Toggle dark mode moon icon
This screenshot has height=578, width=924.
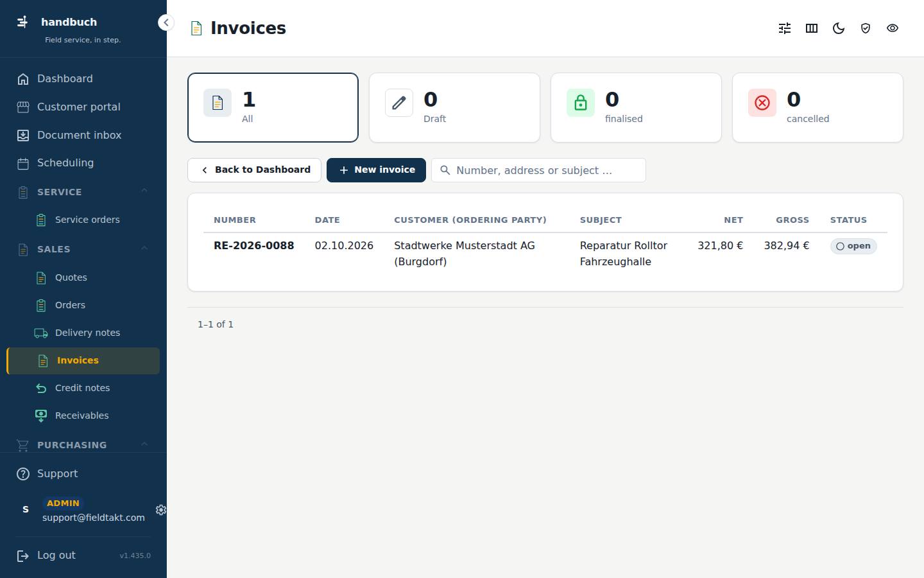839,28
